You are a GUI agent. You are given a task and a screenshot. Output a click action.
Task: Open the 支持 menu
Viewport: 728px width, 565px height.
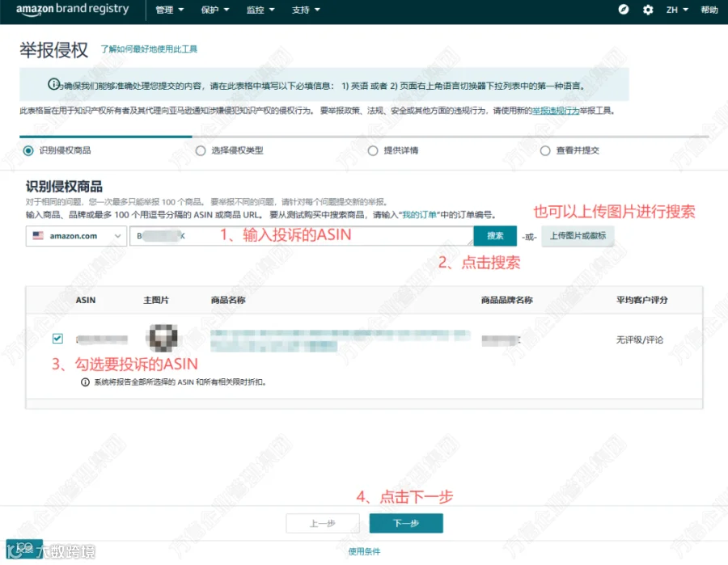[306, 10]
